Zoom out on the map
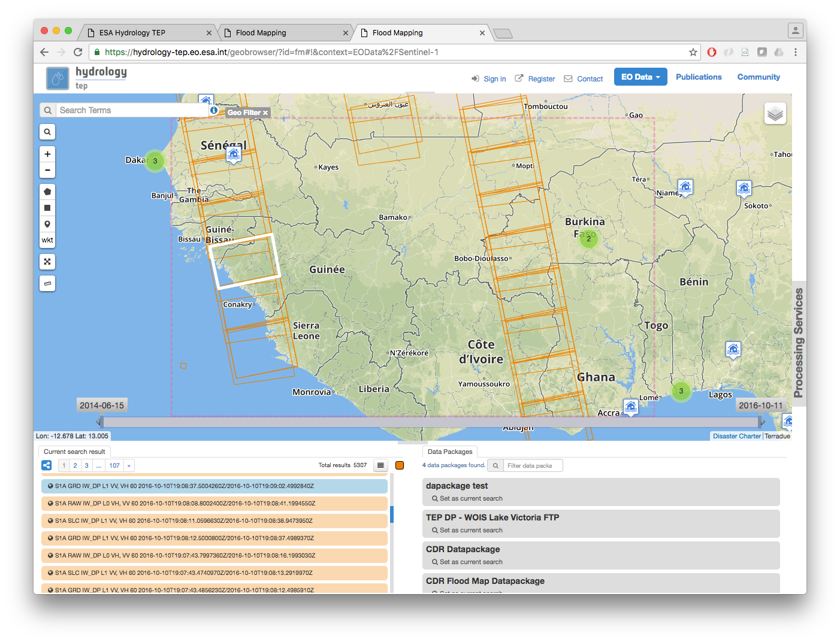Screen dimensions: 840x642 (47, 170)
